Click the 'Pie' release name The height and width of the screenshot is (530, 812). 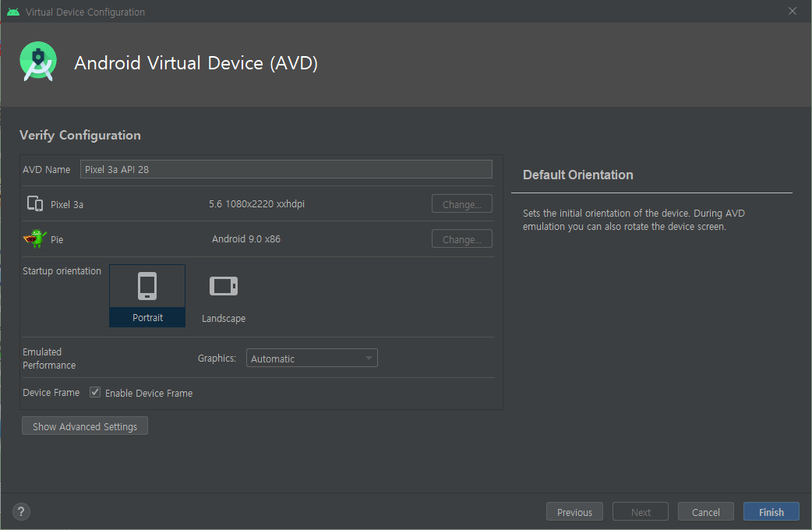(x=57, y=240)
